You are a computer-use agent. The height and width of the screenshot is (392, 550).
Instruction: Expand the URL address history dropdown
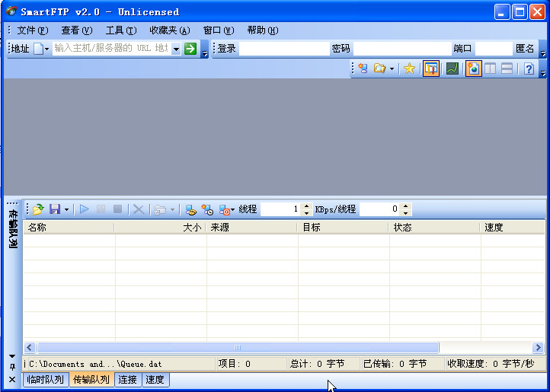pos(176,49)
